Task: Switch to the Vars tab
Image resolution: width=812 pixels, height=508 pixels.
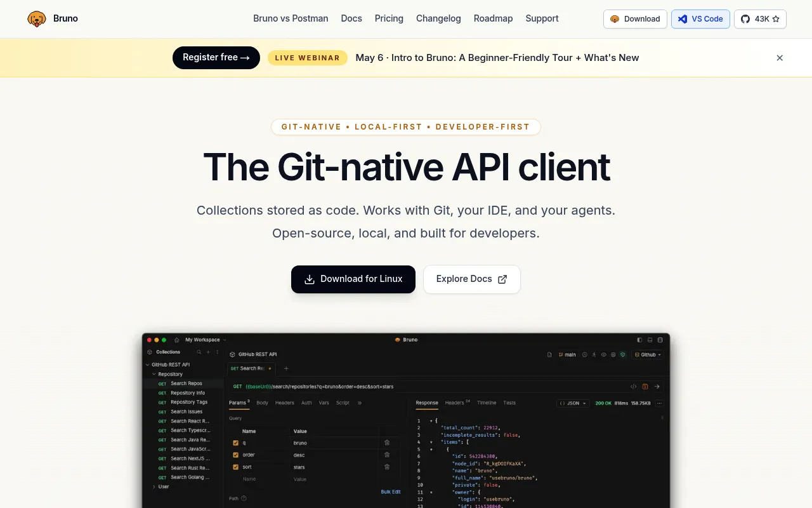Action: click(324, 403)
